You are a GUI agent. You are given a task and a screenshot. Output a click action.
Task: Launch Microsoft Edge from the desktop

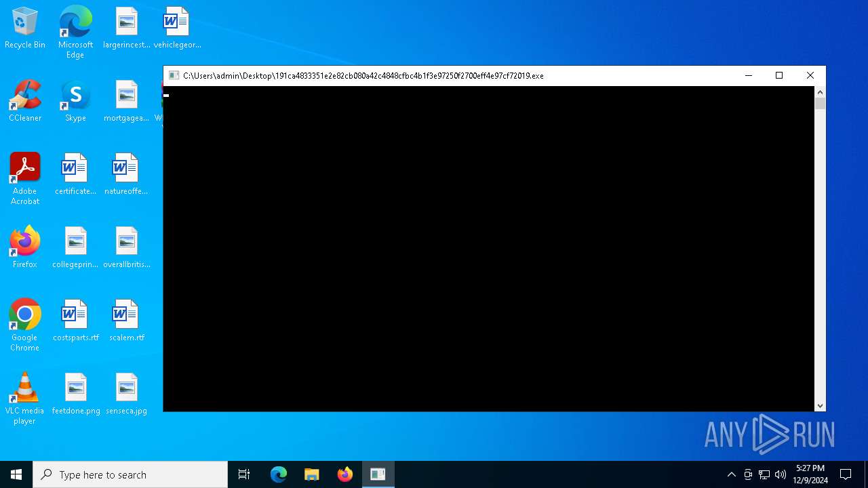75,32
